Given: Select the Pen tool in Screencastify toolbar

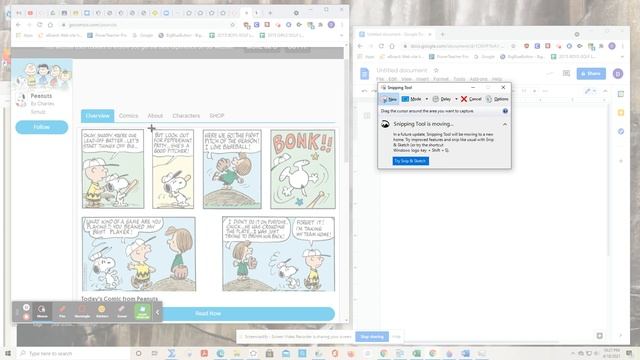Looking at the screenshot, I should click(x=62, y=311).
